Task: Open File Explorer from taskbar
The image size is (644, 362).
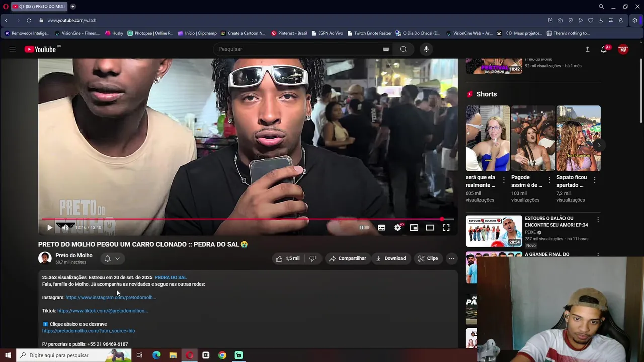Action: pyautogui.click(x=173, y=355)
